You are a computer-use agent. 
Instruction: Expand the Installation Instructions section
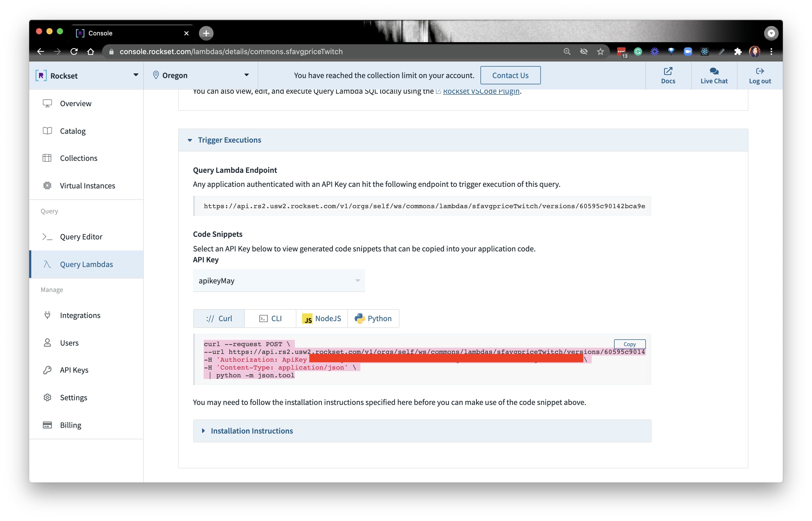pyautogui.click(x=252, y=430)
